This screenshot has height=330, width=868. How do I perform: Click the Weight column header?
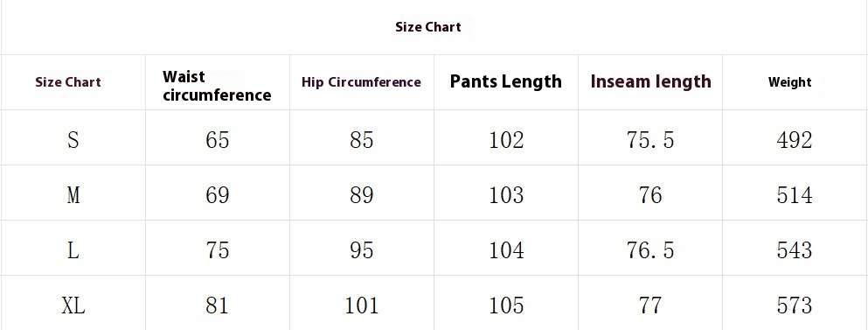[x=789, y=82]
